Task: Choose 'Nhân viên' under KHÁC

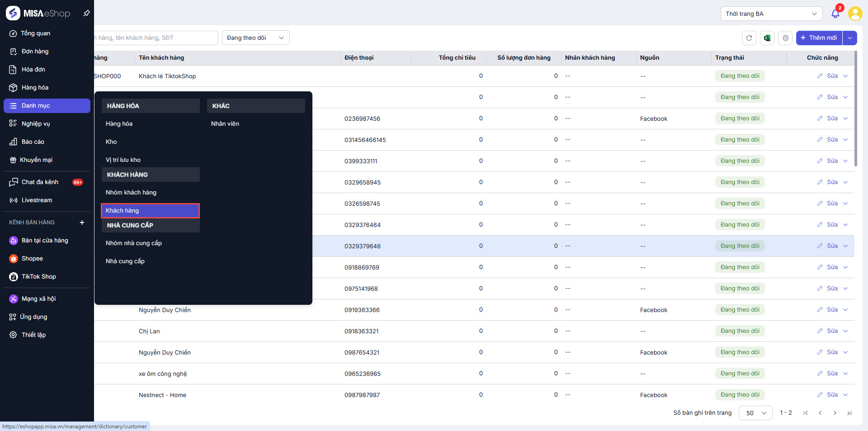Action: click(x=225, y=124)
